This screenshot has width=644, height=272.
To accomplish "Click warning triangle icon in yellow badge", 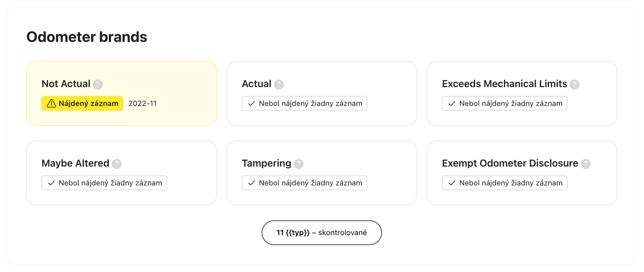I will 51,103.
